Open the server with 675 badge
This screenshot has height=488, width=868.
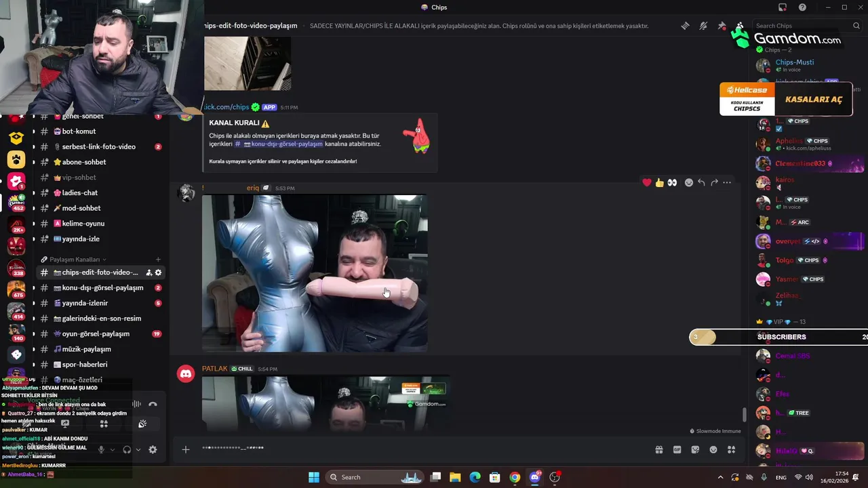(16, 289)
